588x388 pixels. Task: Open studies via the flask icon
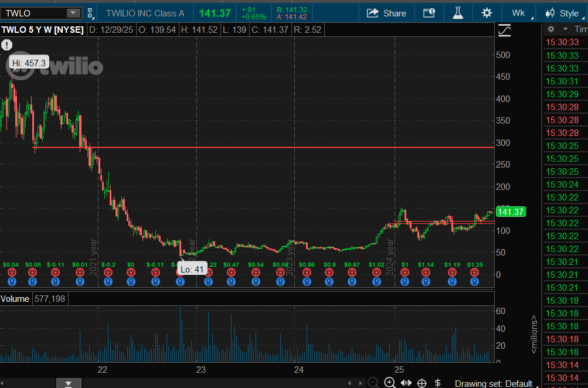tap(457, 13)
